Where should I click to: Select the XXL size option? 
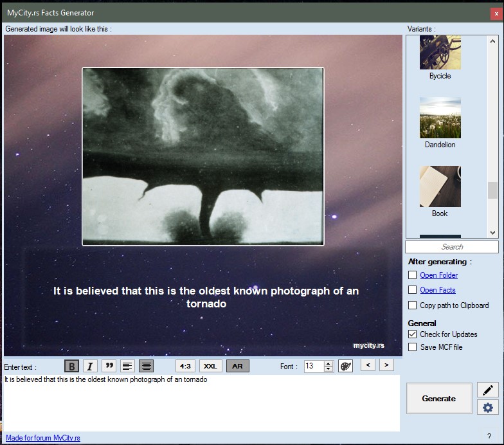210,366
